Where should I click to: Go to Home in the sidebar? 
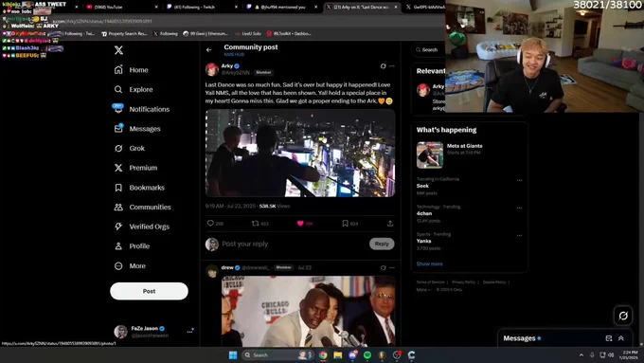[132, 70]
